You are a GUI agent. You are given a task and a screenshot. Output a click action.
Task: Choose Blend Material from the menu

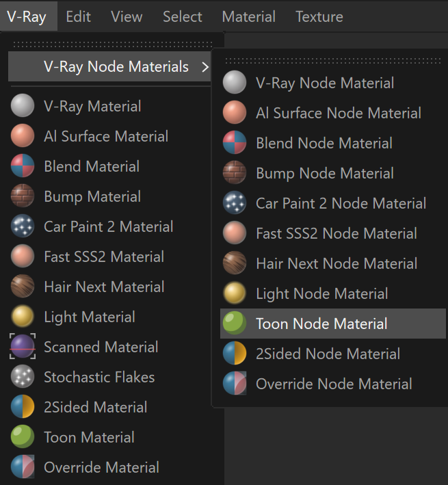109,166
